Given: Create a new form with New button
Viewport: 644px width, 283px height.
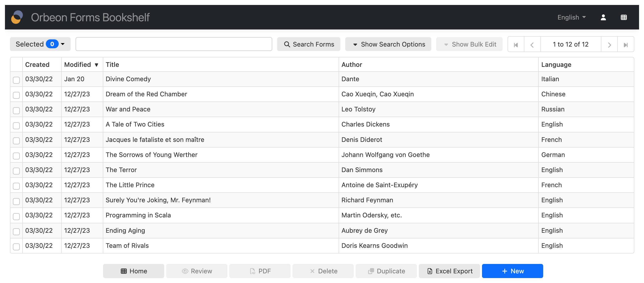Looking at the screenshot, I should (x=512, y=271).
